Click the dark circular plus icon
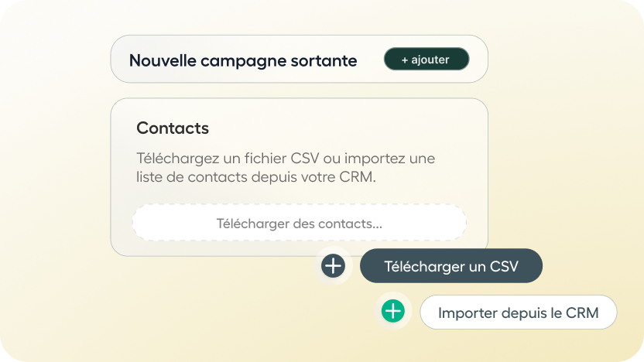644x362 pixels. [x=333, y=266]
